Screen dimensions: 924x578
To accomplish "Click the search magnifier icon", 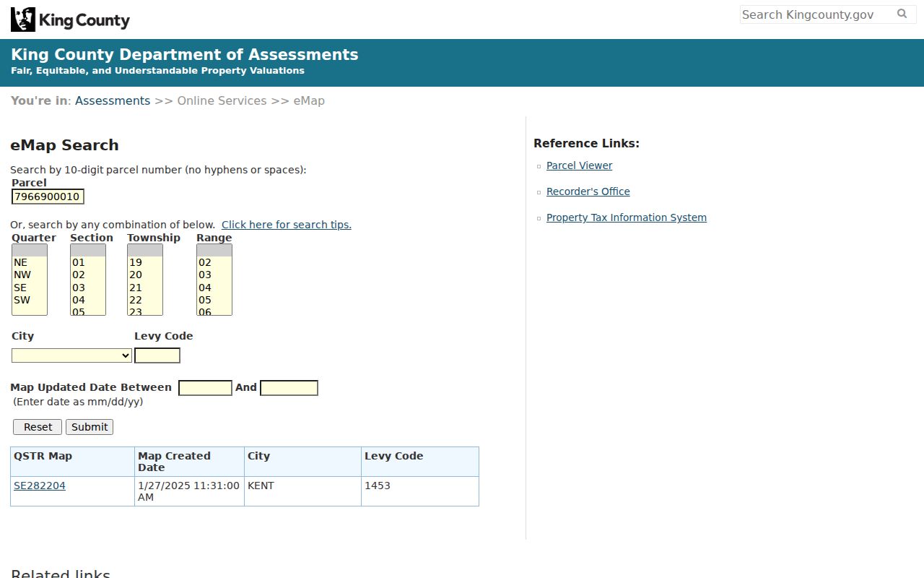I will (x=902, y=14).
